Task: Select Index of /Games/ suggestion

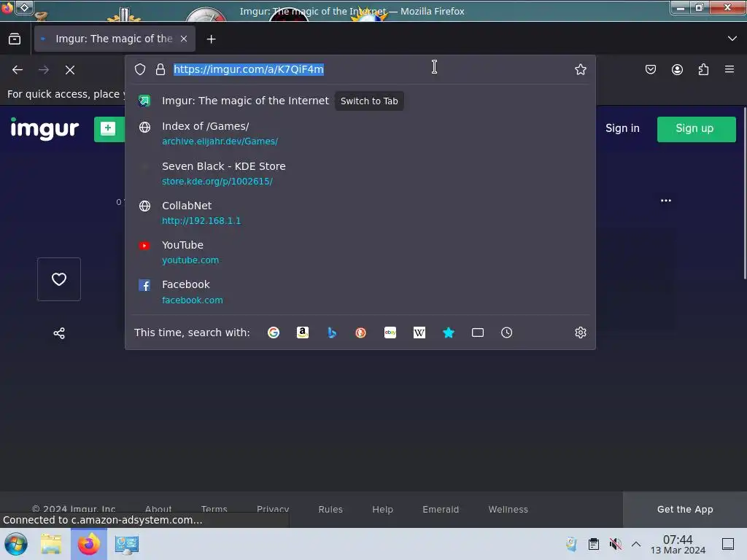Action: pyautogui.click(x=360, y=133)
